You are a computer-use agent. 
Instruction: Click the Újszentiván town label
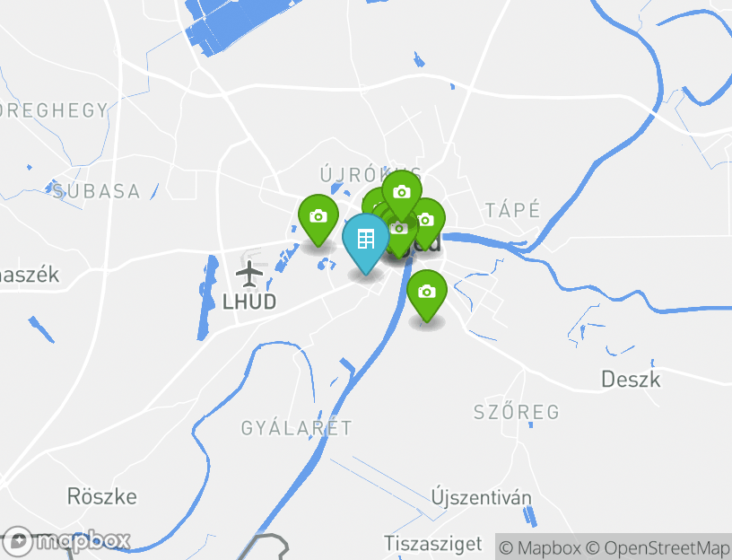pos(482,497)
